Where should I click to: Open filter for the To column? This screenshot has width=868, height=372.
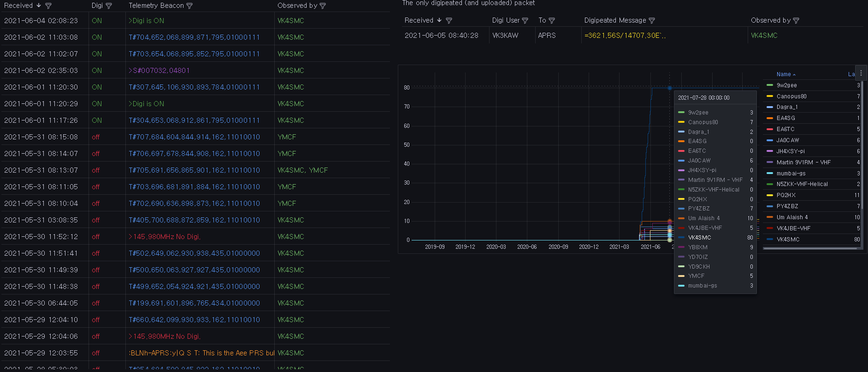552,21
